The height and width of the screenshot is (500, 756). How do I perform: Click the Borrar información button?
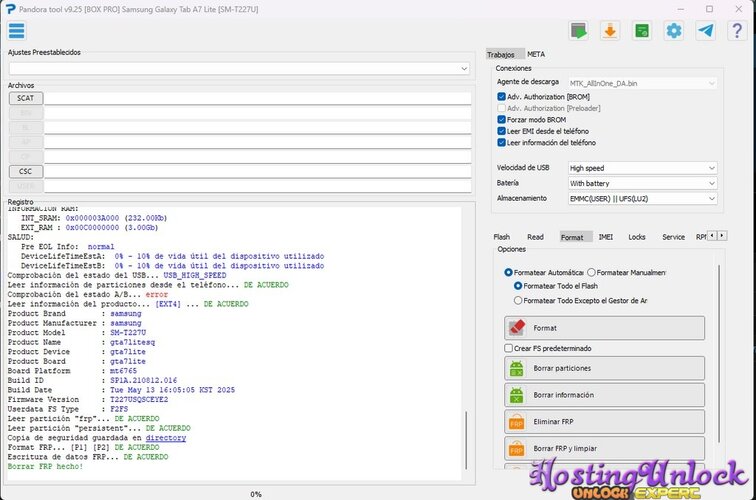(604, 395)
